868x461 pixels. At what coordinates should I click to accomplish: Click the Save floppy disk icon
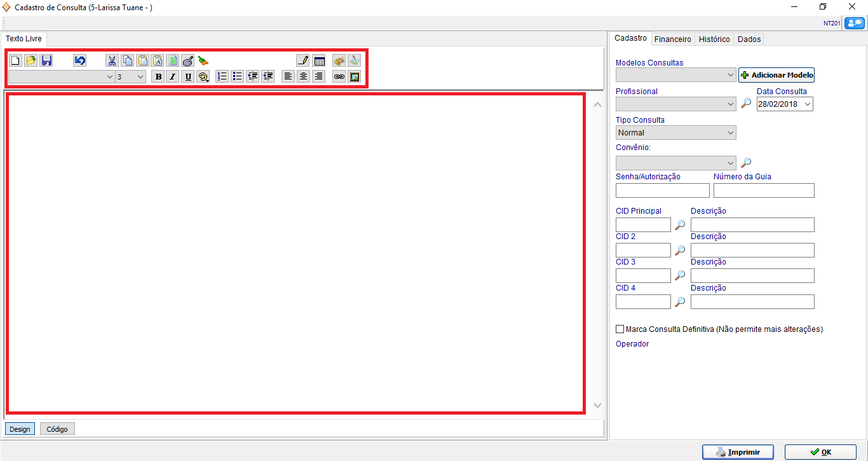pyautogui.click(x=46, y=61)
